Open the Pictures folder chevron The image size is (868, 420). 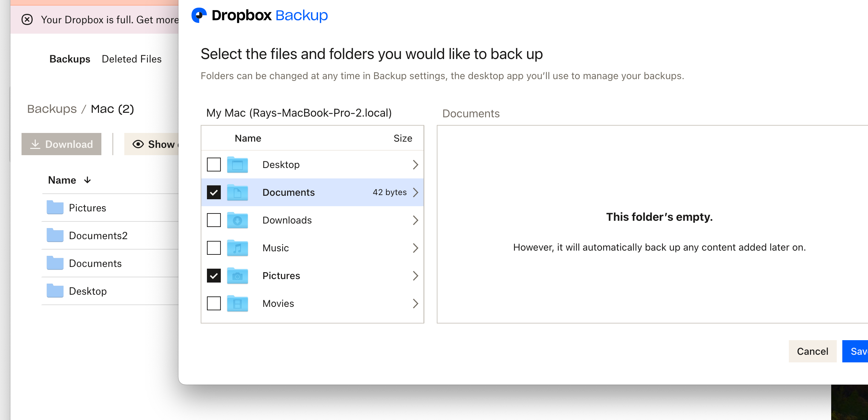click(415, 276)
